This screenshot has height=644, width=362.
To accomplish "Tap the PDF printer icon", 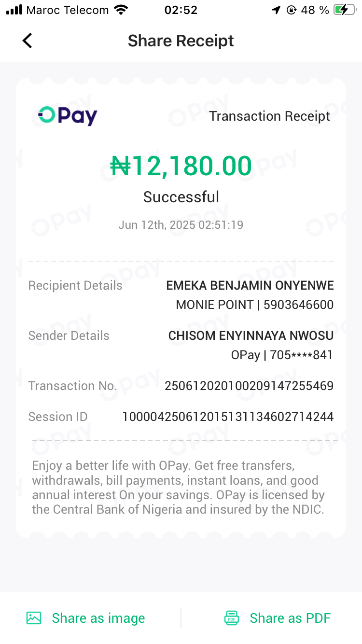I will click(x=232, y=618).
